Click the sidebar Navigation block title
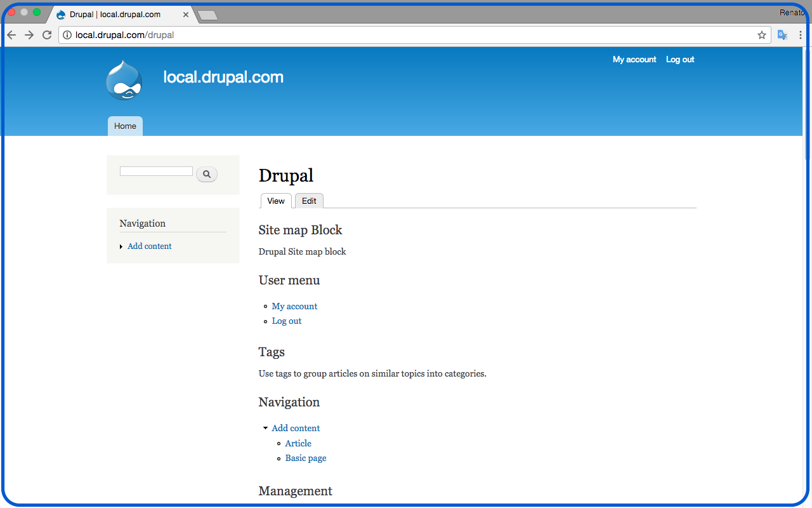Screen dimensions: 812x508 pyautogui.click(x=143, y=224)
